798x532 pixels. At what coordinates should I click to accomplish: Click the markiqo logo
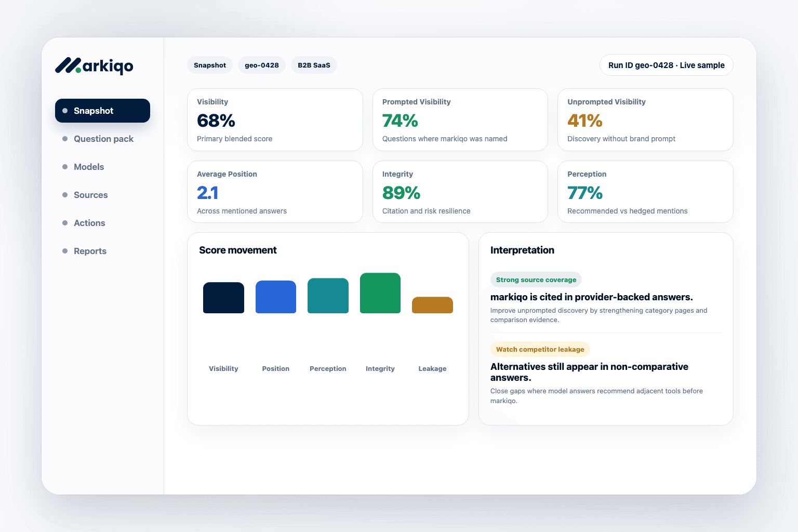94,65
